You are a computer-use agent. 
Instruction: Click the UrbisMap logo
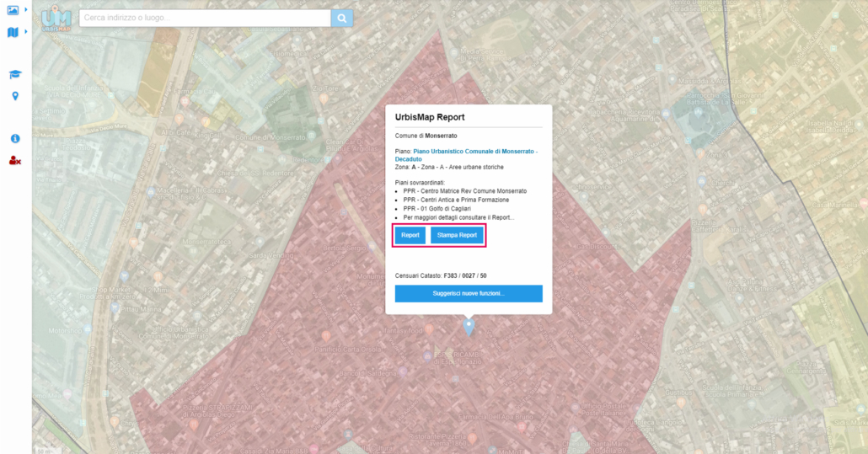56,19
